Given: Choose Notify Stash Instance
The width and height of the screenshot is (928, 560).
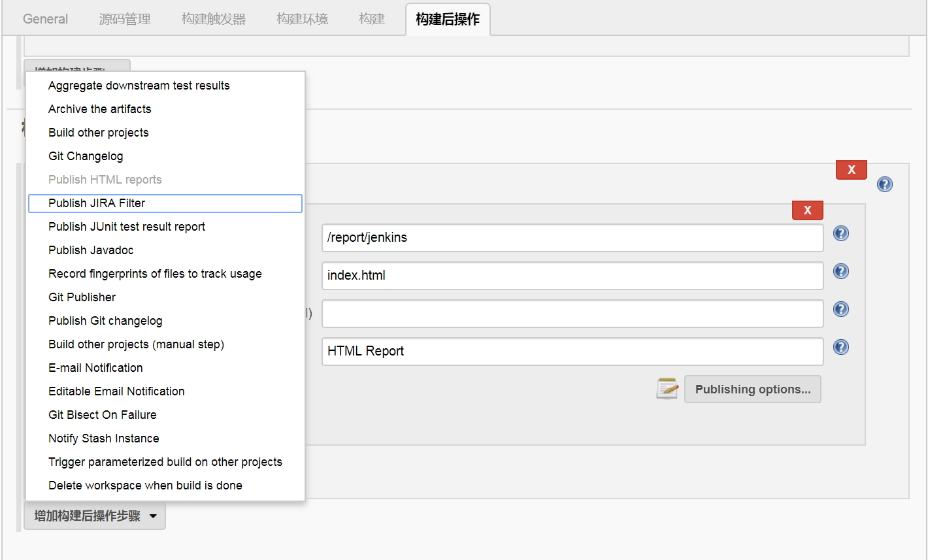Looking at the screenshot, I should (165, 438).
